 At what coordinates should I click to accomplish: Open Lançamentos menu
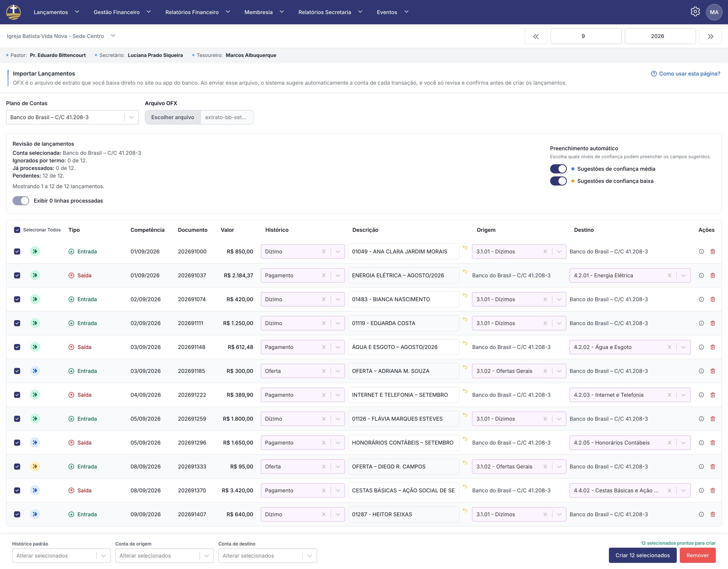click(56, 12)
